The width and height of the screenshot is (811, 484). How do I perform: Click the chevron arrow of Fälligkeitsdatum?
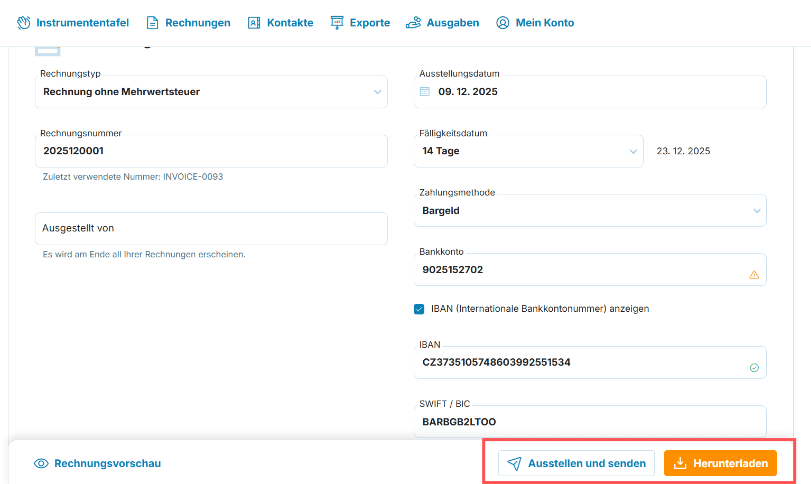pos(633,152)
